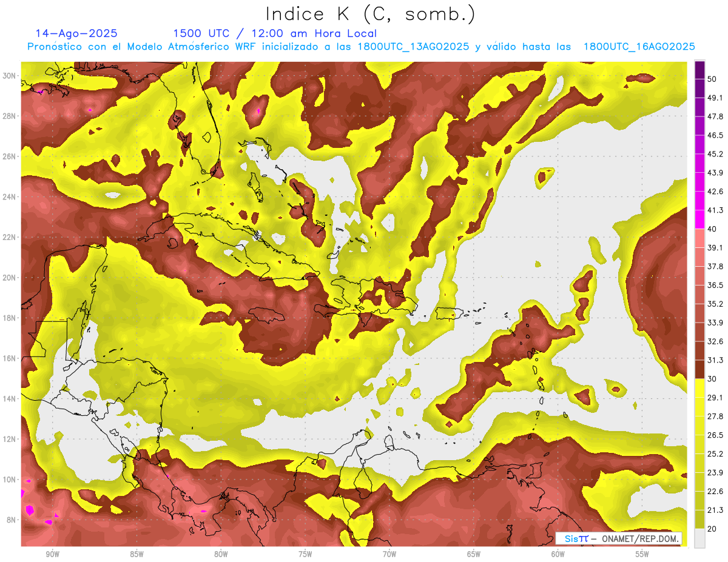Click the dark purple swatch above 50
This screenshot has height=562, width=728.
coord(699,70)
